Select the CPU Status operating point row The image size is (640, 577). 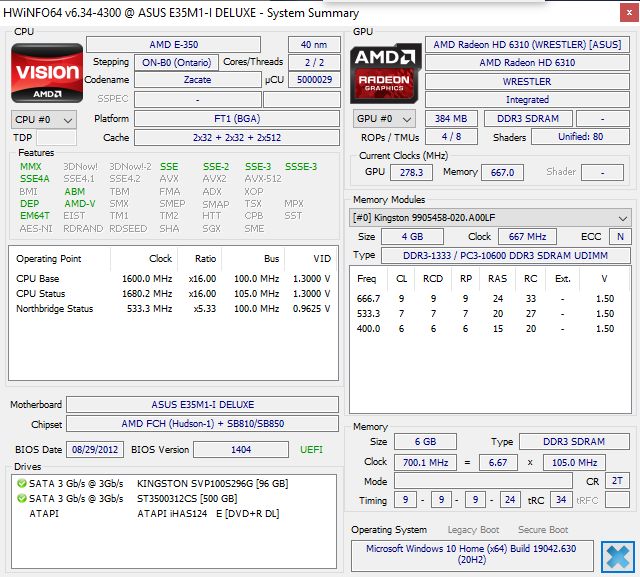coord(173,294)
